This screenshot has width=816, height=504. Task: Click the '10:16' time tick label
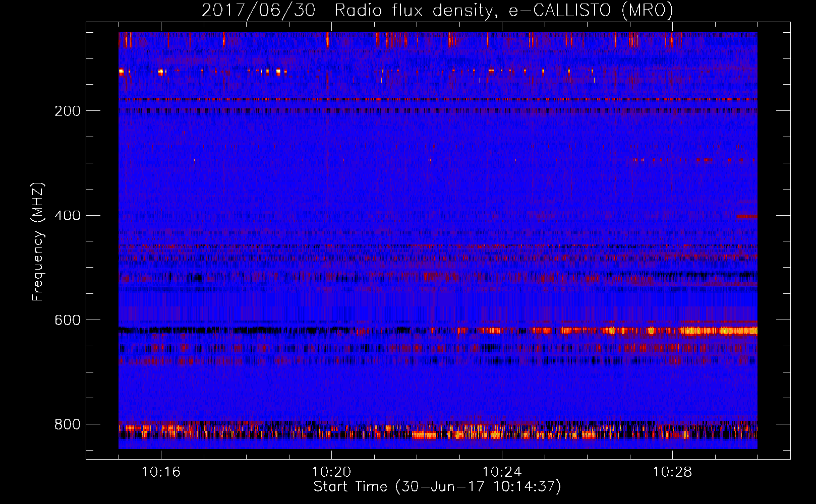[161, 472]
